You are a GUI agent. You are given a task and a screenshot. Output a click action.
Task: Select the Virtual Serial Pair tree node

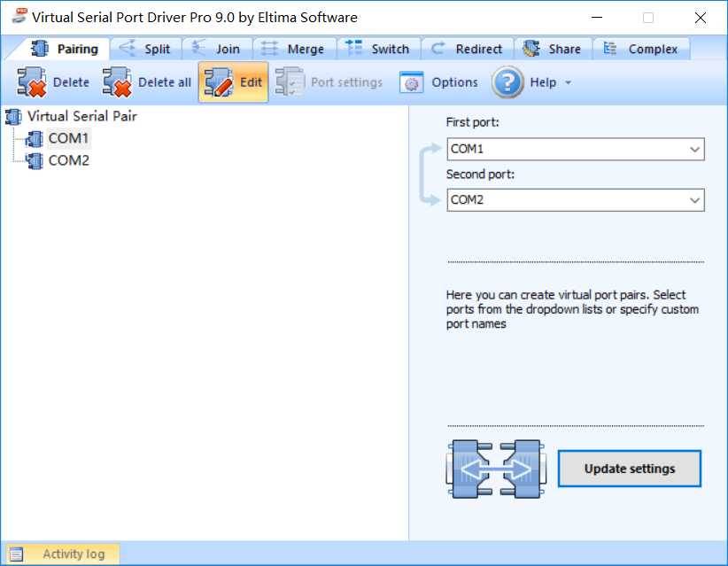coord(81,116)
